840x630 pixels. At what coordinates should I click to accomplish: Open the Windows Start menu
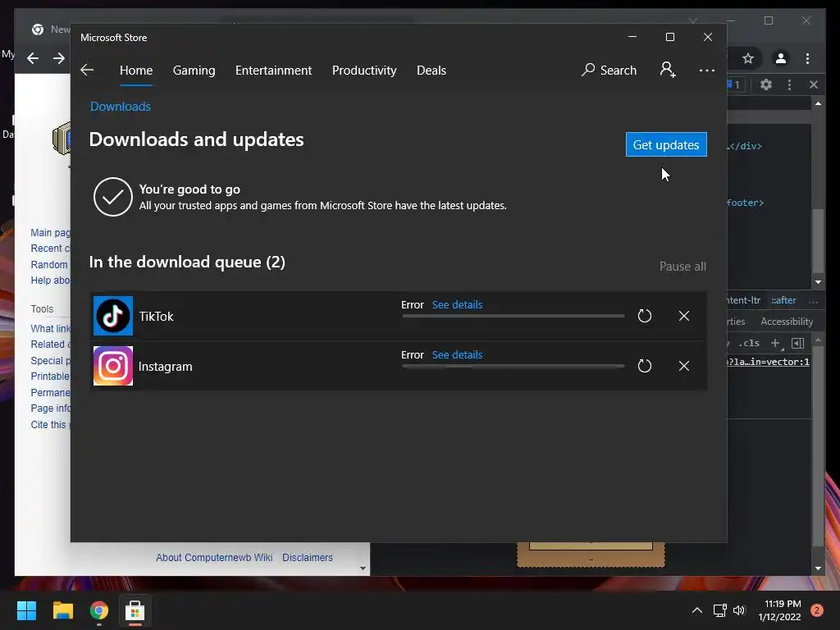26,610
